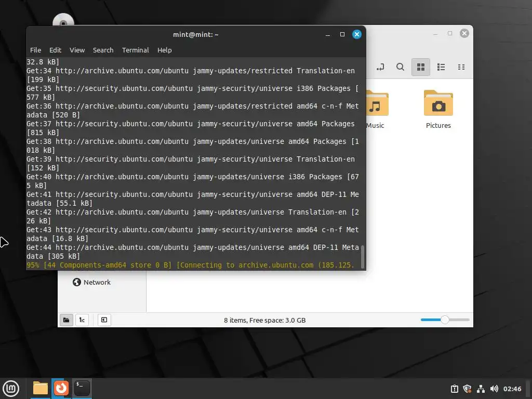The image size is (532, 399).
Task: Close the terminal window
Action: coord(356,34)
